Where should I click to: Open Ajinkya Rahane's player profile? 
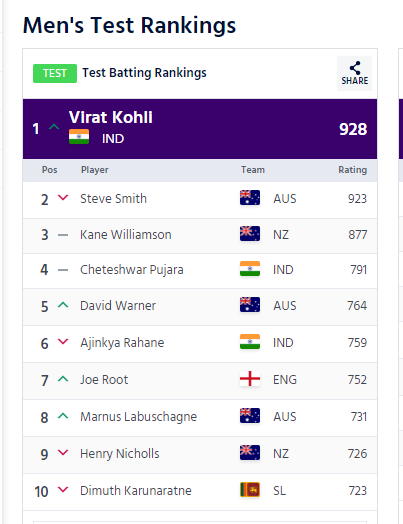point(122,343)
